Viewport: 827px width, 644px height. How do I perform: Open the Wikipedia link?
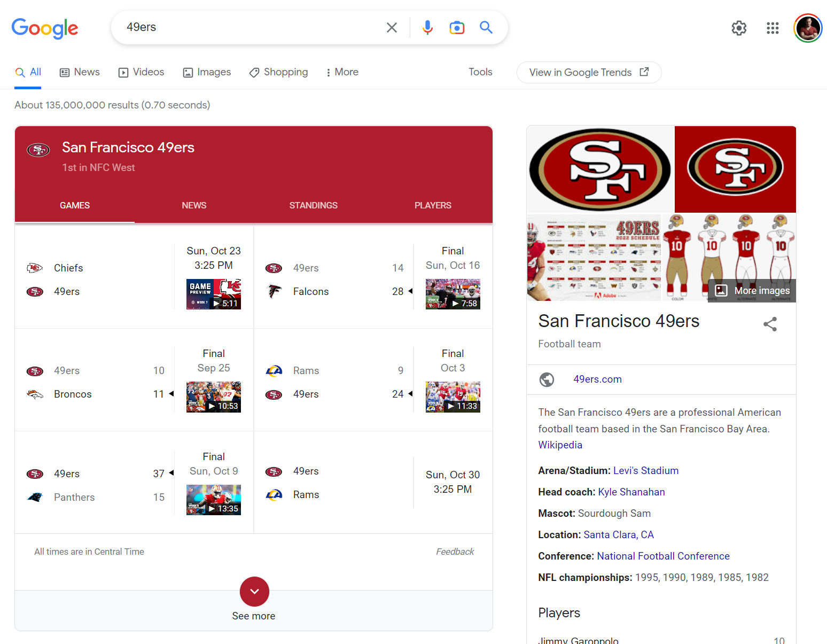pos(560,445)
